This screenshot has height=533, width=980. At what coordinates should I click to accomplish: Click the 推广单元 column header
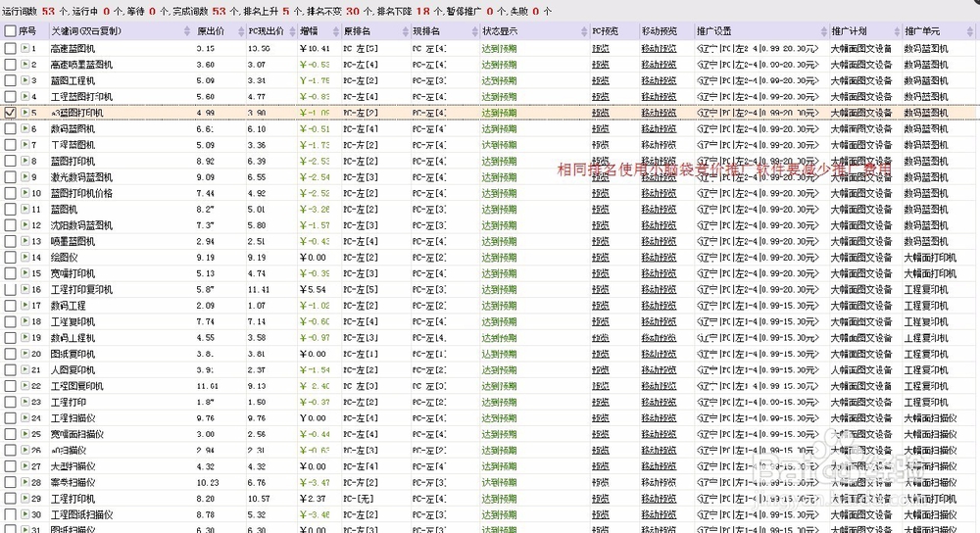pos(922,31)
